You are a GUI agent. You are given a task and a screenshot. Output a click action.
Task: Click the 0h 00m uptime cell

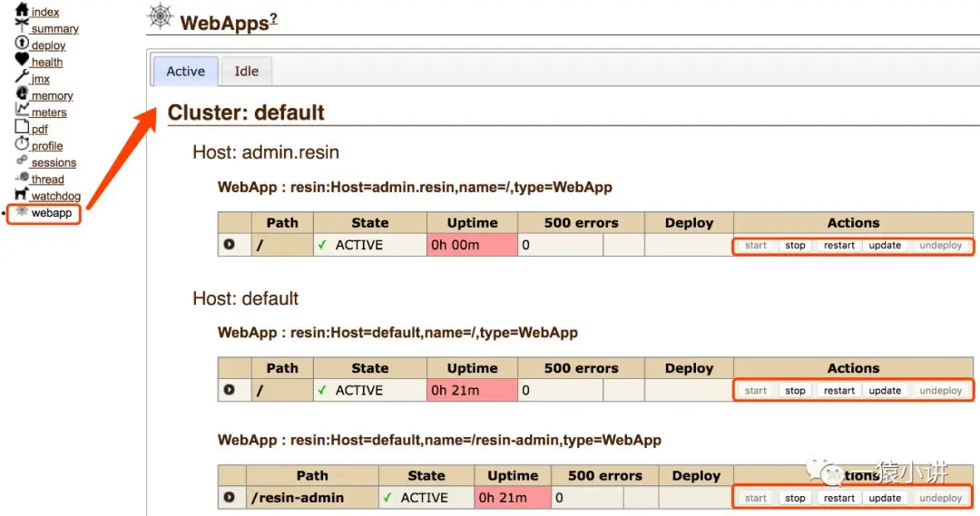(x=473, y=245)
